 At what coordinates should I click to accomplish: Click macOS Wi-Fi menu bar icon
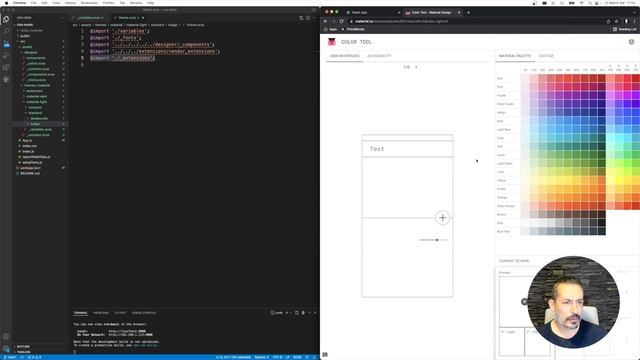pos(581,3)
